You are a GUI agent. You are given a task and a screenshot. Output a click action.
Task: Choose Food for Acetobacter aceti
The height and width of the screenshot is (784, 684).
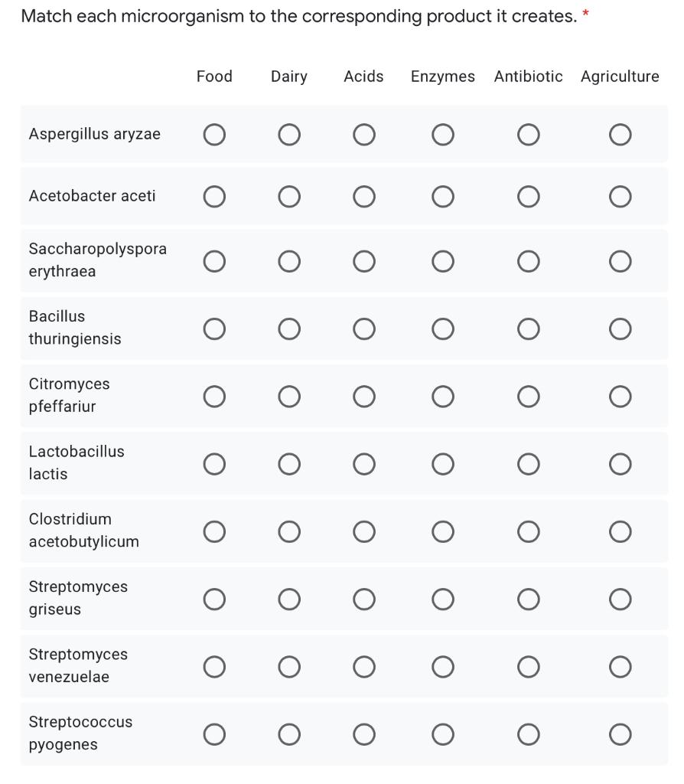pyautogui.click(x=214, y=196)
